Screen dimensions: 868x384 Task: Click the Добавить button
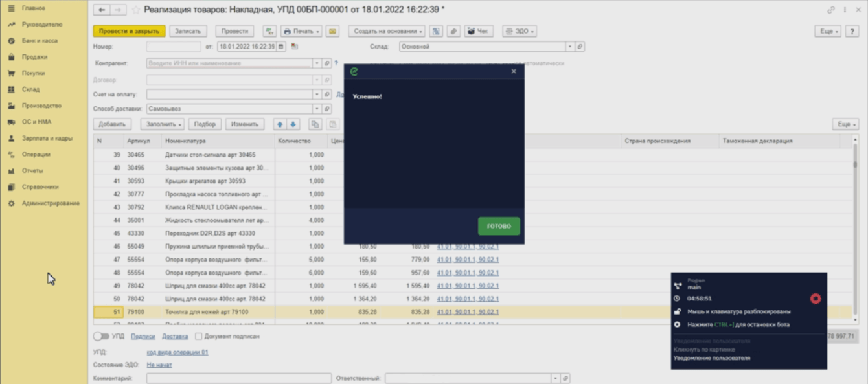[x=112, y=124]
